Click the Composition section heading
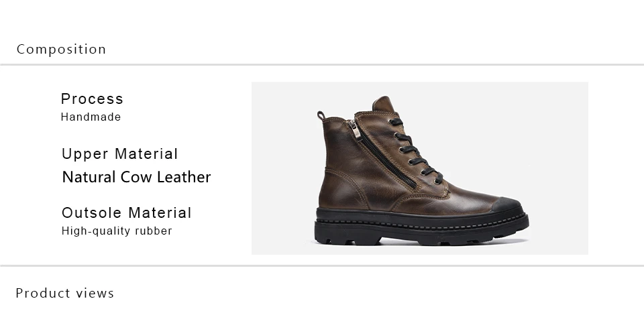 tap(61, 49)
